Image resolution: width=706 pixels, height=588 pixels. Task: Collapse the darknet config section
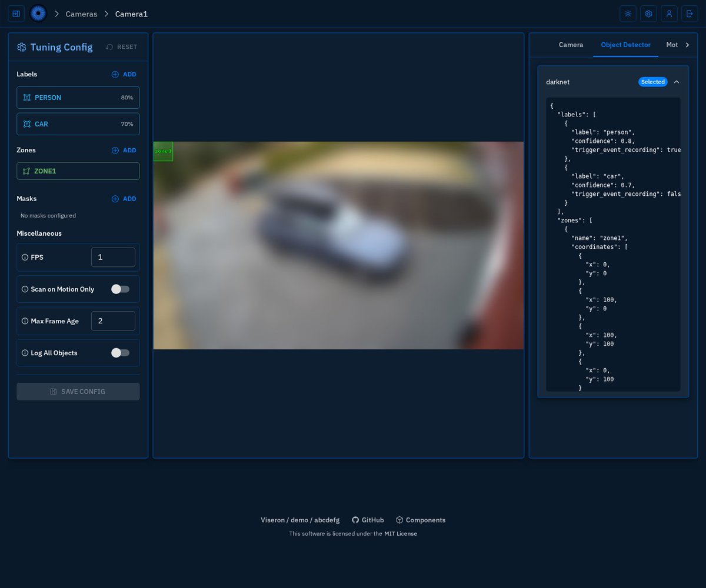click(677, 82)
